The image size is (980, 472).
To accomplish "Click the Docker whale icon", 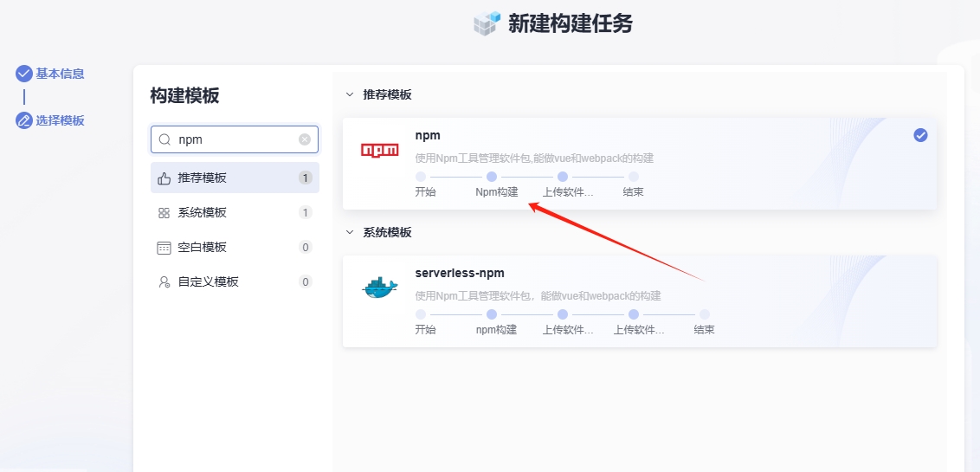I will coord(379,288).
